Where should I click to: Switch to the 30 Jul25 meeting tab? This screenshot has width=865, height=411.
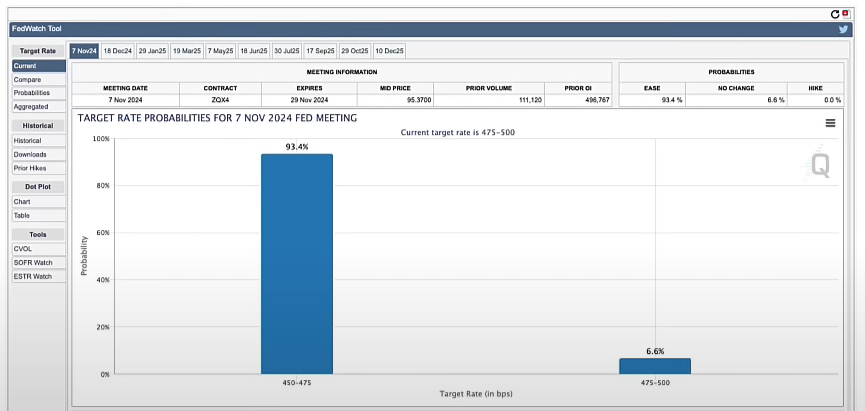(287, 51)
